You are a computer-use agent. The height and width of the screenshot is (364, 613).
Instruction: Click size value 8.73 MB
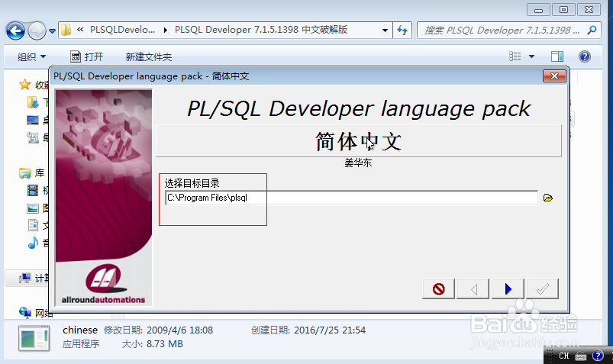(165, 344)
